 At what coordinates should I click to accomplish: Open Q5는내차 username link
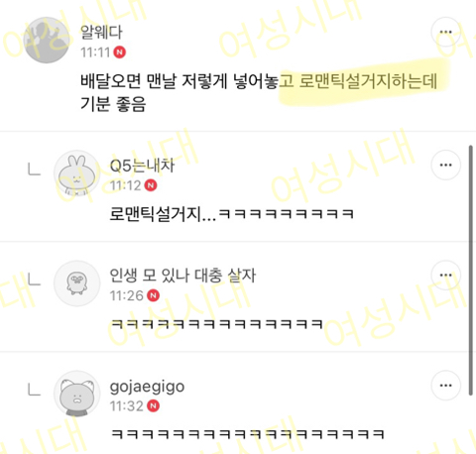click(x=142, y=166)
